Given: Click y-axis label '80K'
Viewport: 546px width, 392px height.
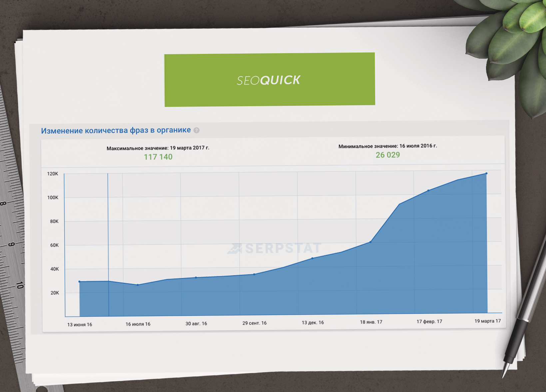Looking at the screenshot, I should tap(54, 221).
